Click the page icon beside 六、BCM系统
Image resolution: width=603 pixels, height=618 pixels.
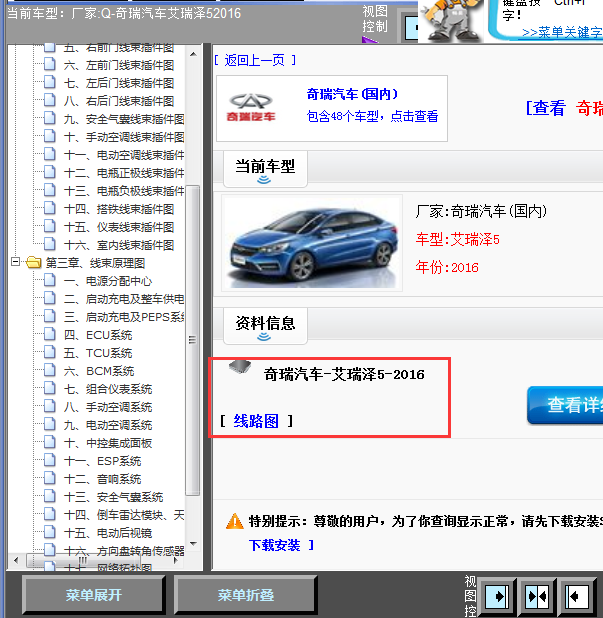click(50, 370)
